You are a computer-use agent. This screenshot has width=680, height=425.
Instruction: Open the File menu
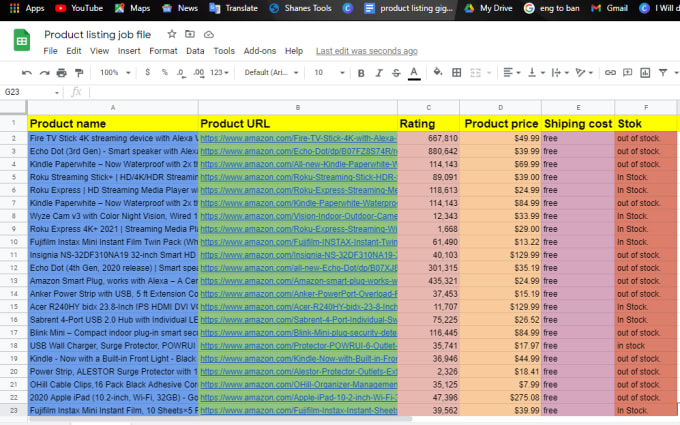[x=50, y=51]
